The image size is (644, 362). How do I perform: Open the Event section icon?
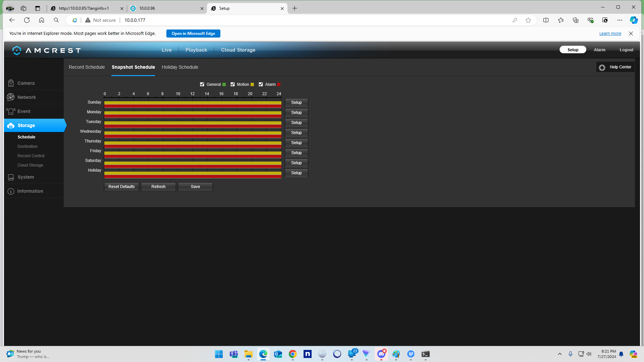tap(11, 111)
